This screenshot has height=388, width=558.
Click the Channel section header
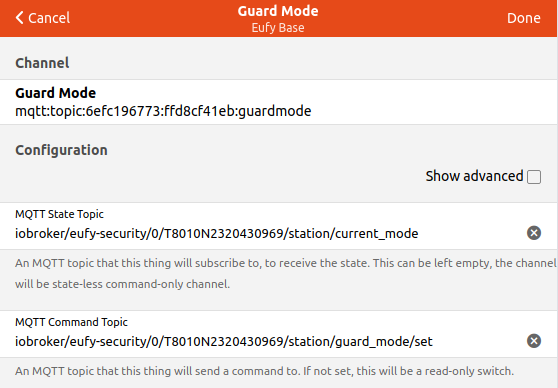click(42, 63)
